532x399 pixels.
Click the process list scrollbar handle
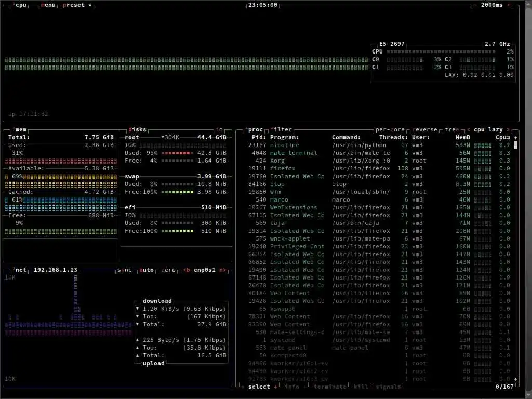point(516,145)
